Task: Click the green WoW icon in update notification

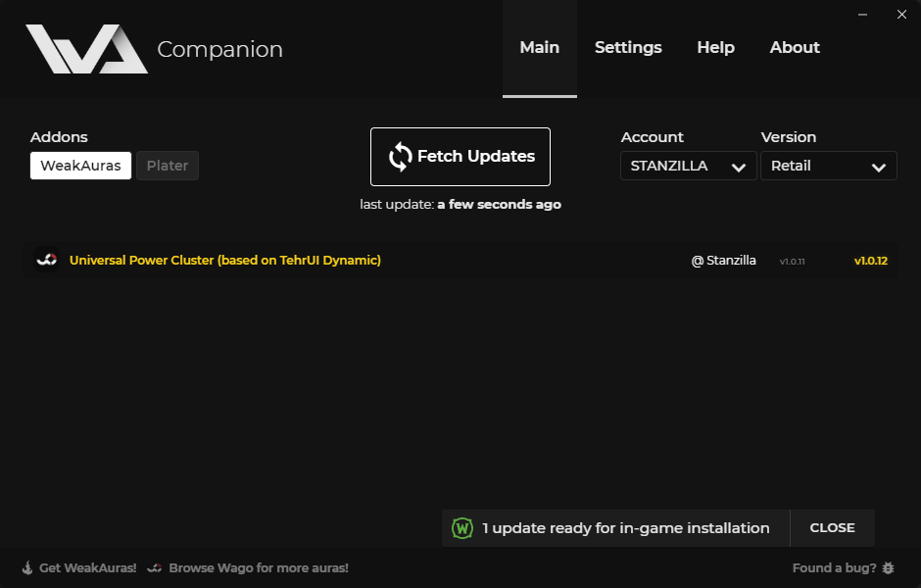Action: point(462,528)
